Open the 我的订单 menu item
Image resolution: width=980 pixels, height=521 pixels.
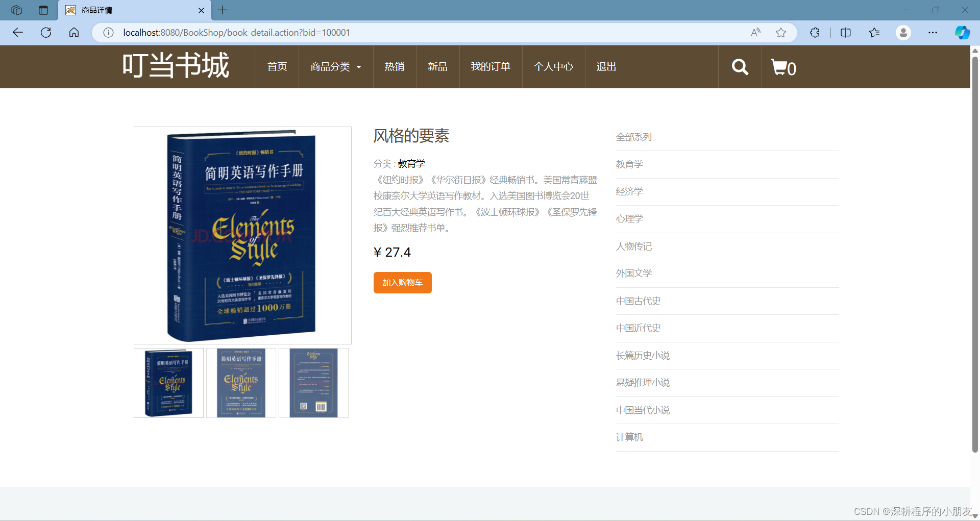tap(491, 66)
